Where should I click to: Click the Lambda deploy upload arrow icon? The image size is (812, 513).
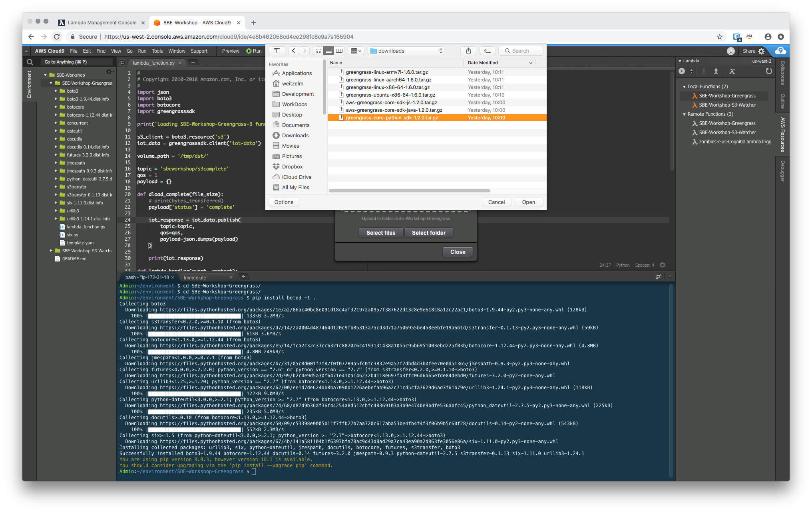click(716, 71)
